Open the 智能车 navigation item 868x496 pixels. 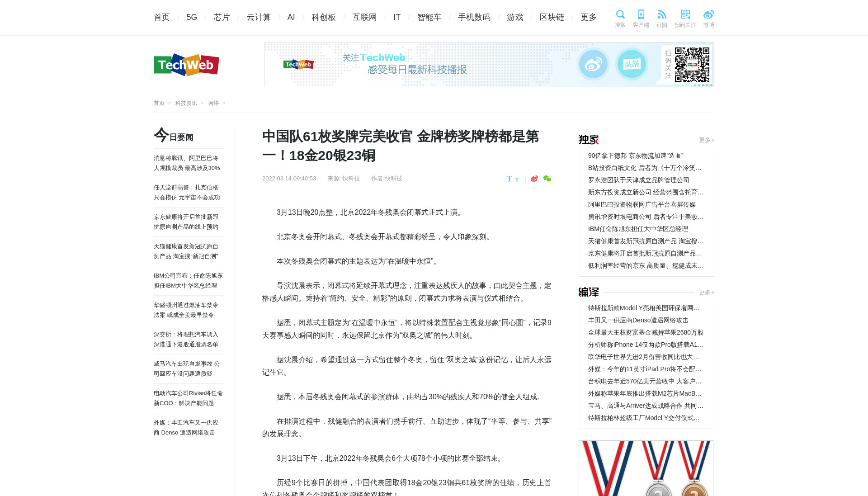coord(429,17)
